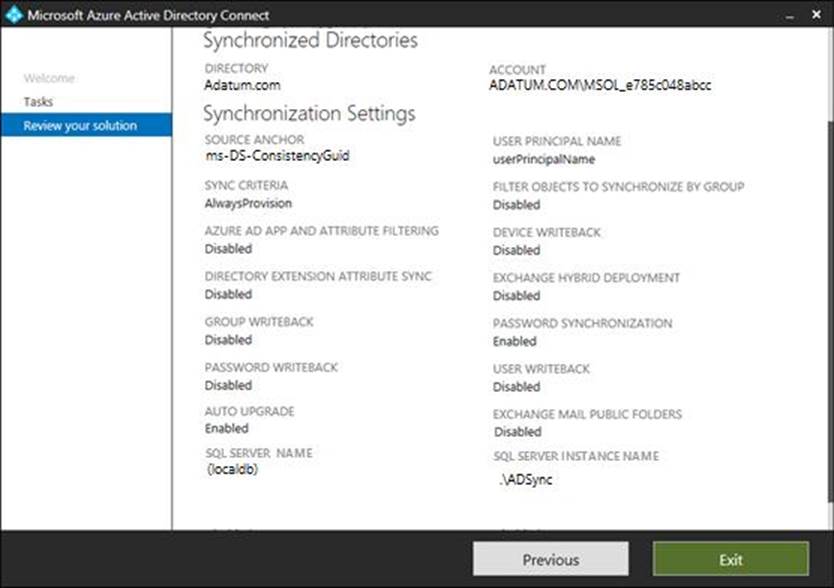
Task: Click the Enabled value under Password Synchronization
Action: tap(515, 341)
